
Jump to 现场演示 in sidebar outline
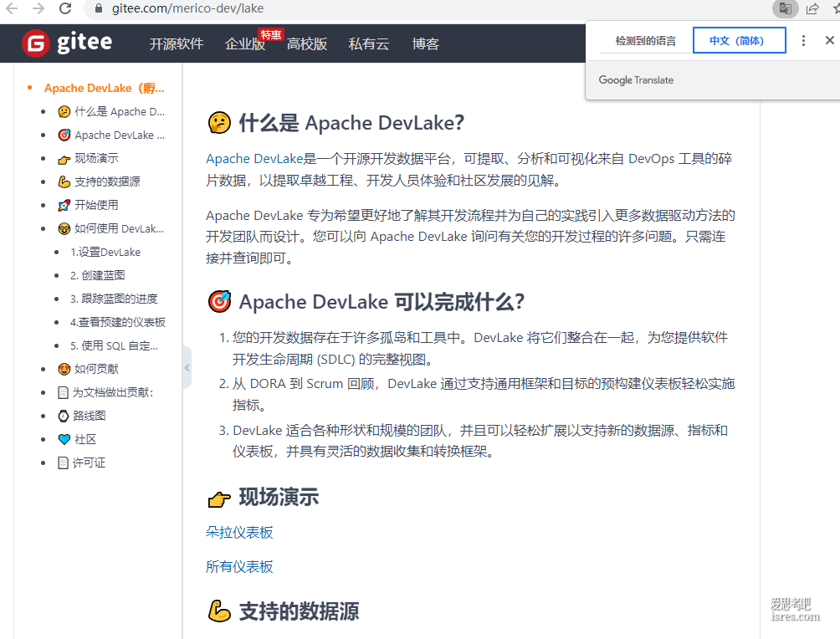(96, 159)
